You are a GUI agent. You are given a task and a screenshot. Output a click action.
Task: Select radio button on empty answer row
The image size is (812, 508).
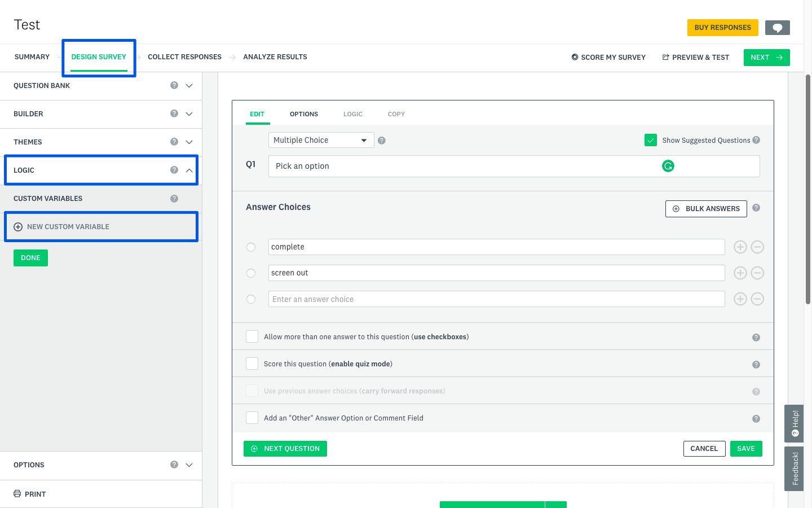point(251,299)
